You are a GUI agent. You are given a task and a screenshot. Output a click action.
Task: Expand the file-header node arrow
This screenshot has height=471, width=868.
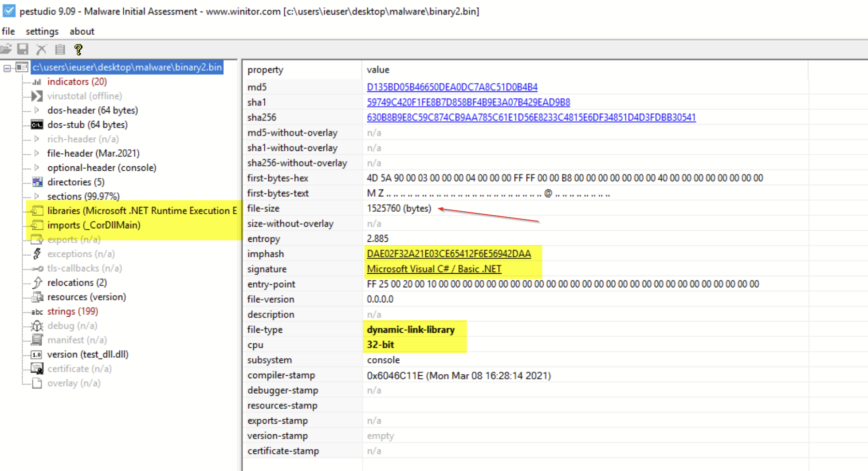37,153
